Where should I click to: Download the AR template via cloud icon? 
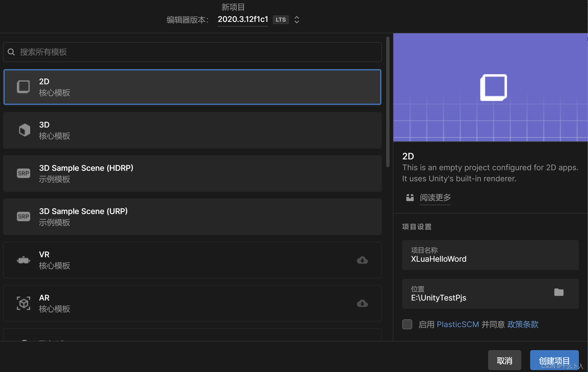coord(362,303)
